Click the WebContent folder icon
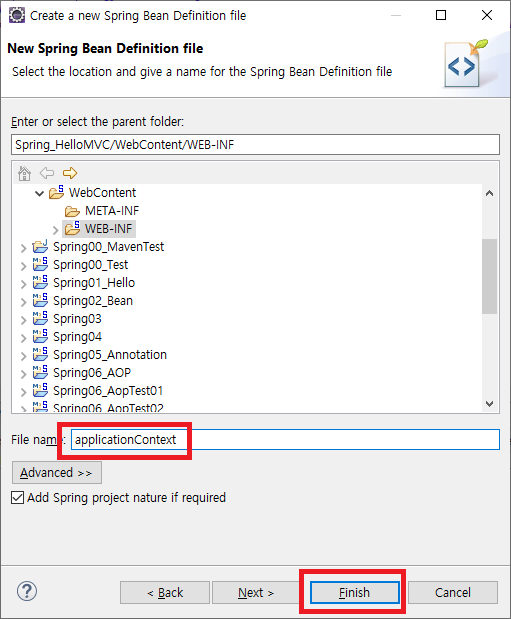 [56, 192]
